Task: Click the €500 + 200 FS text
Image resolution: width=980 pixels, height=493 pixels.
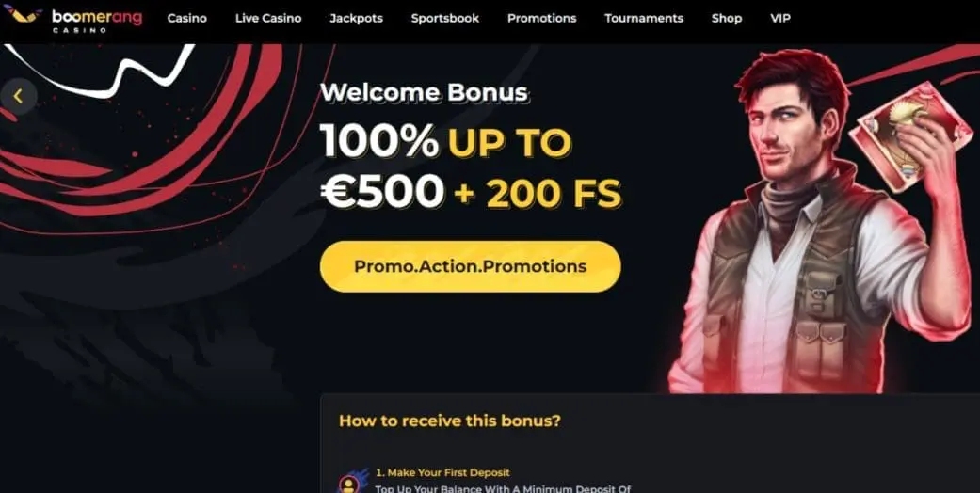Action: click(x=471, y=192)
